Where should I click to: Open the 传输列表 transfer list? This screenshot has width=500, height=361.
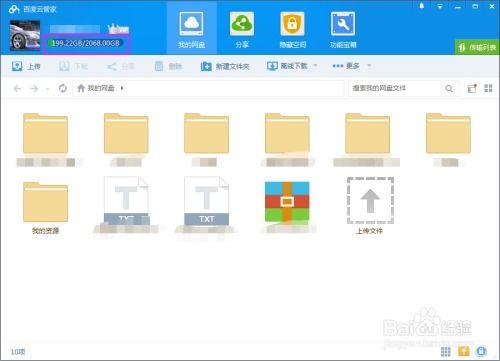pos(477,47)
